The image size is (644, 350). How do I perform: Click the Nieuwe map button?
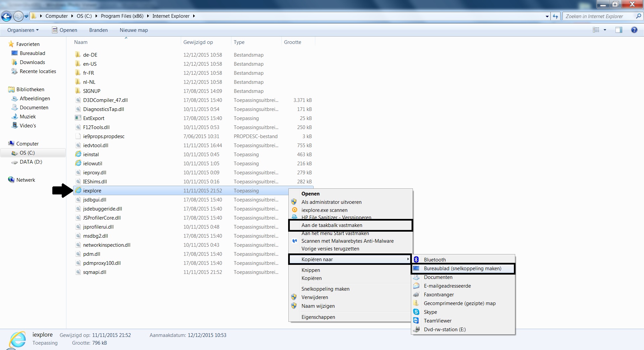pyautogui.click(x=133, y=30)
